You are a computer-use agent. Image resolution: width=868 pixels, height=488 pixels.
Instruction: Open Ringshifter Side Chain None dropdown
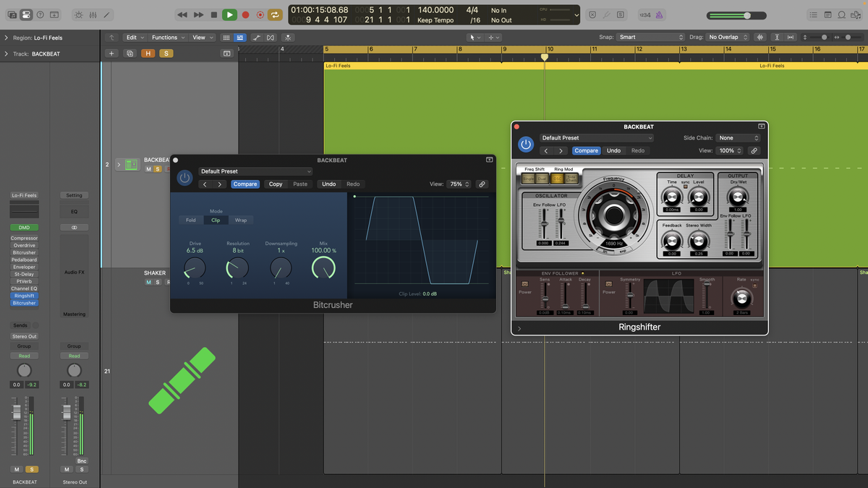[739, 138]
